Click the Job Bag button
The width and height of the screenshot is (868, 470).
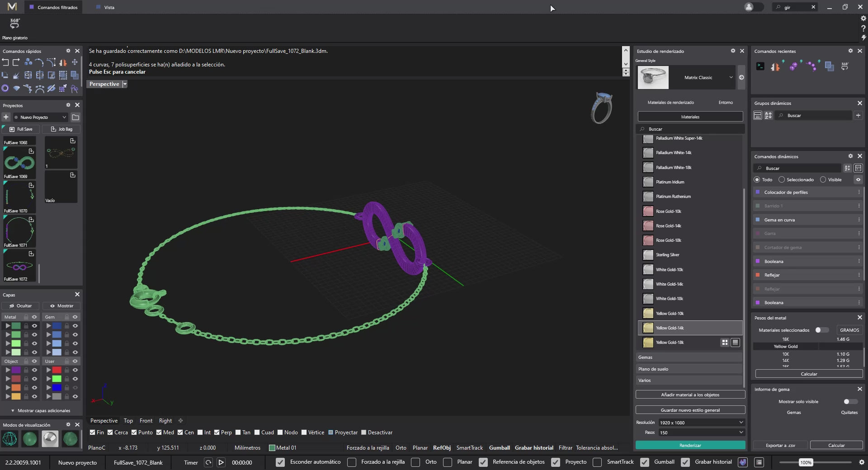[61, 129]
